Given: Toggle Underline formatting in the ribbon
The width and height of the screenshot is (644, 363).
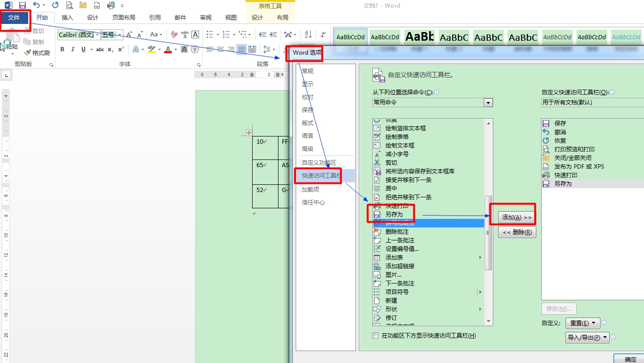Looking at the screenshot, I should click(x=84, y=49).
